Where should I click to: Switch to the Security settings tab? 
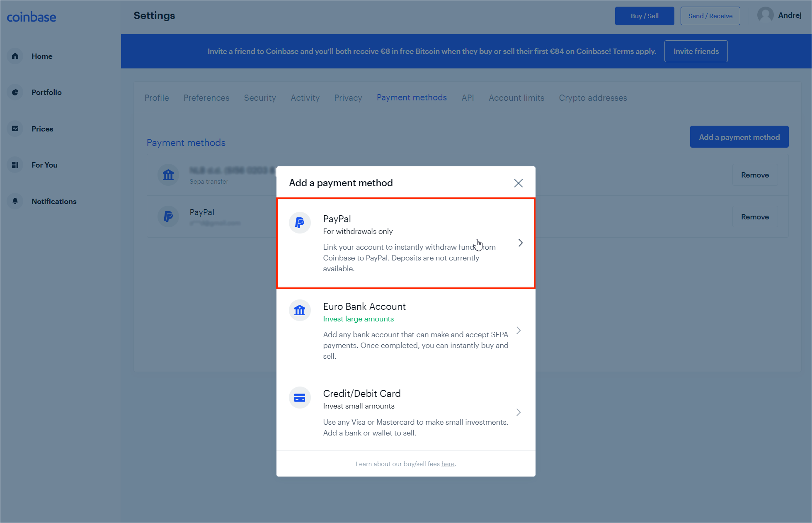[259, 98]
